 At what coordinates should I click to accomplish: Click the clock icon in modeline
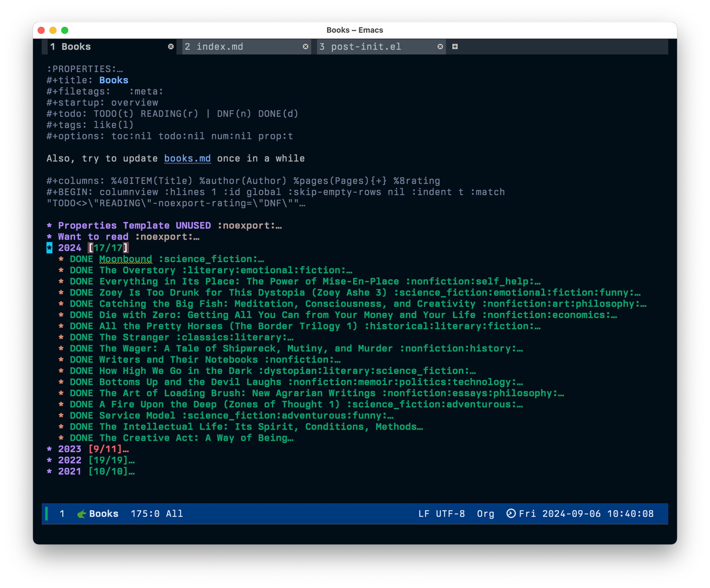511,513
